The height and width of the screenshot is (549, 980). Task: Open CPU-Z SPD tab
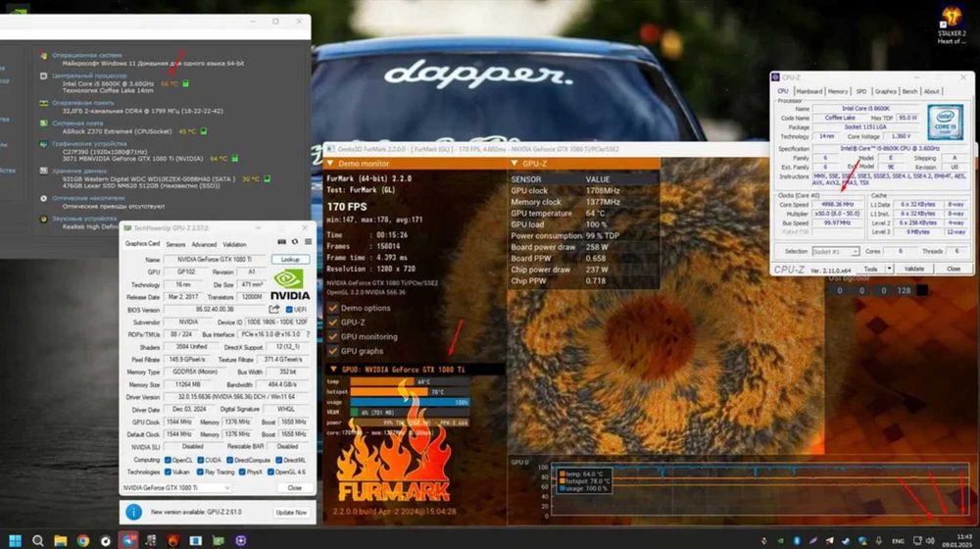pyautogui.click(x=861, y=91)
